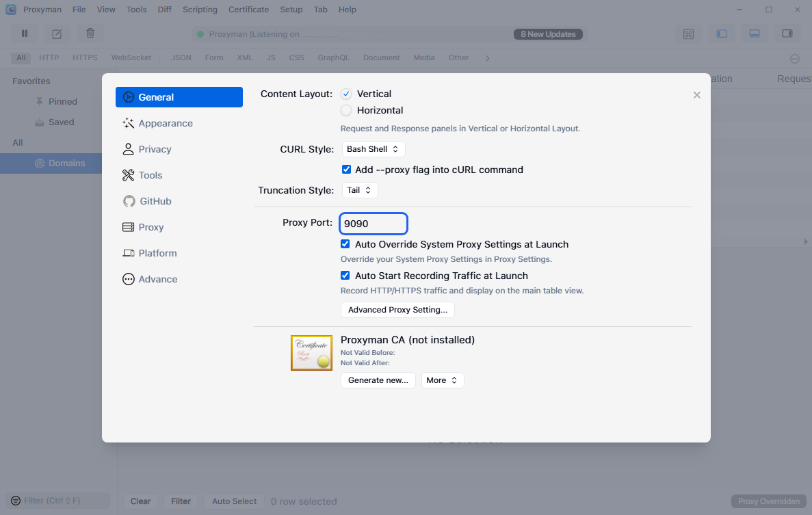
Task: Open the General settings section
Action: (x=179, y=97)
